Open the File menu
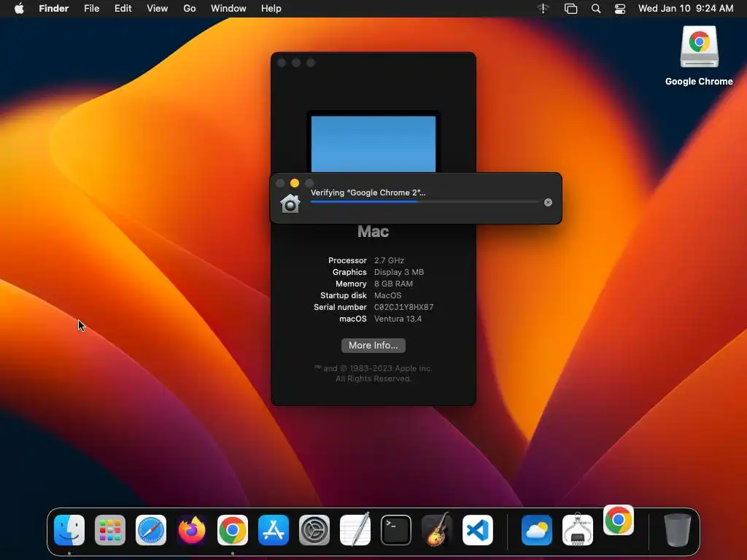This screenshot has height=560, width=747. (x=91, y=9)
